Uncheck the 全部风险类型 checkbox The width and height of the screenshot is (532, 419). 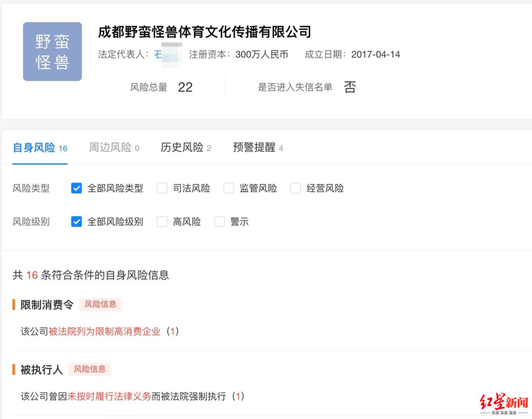[76, 188]
